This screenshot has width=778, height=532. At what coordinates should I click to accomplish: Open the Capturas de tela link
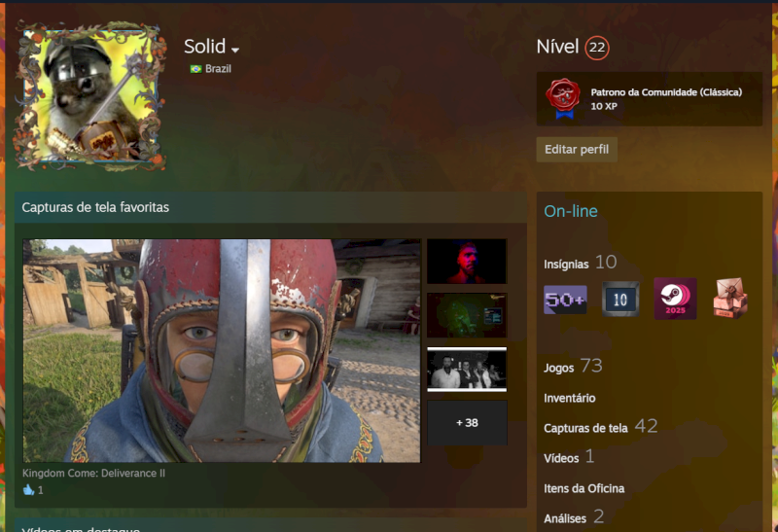point(585,428)
